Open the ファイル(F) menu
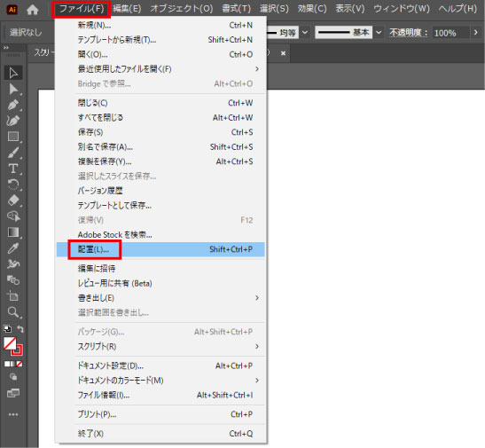The image size is (485, 448). pyautogui.click(x=82, y=9)
